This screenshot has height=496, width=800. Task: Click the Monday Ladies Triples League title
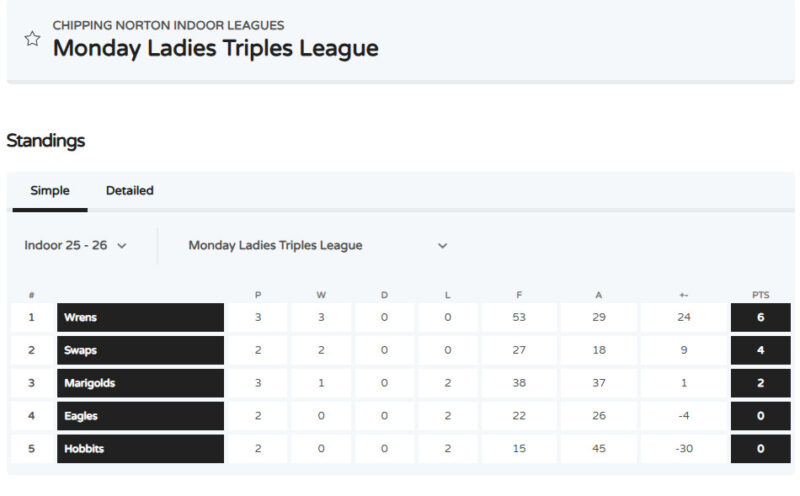(215, 48)
